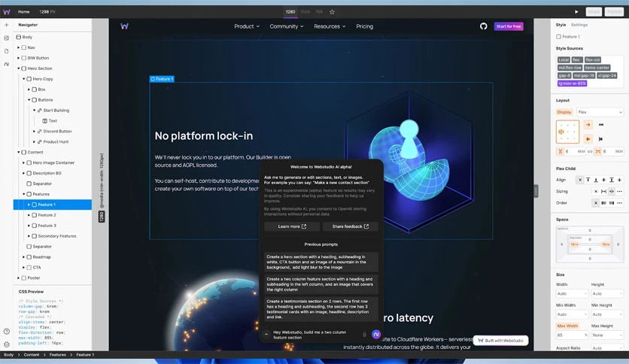Set flex direction row arrow icon

pos(588,125)
